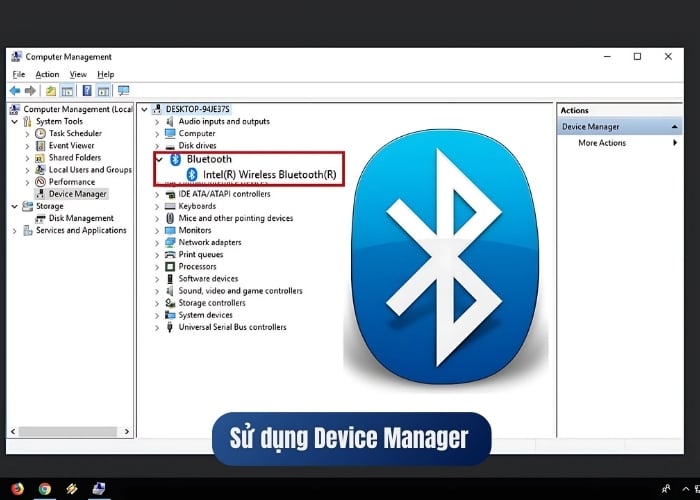Click the Back arrow toolbar icon
The image size is (700, 500).
point(15,91)
